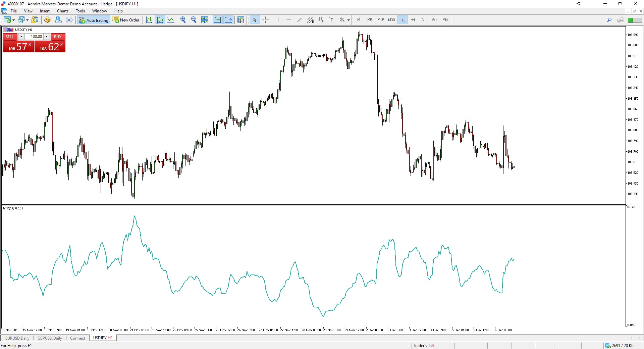Toggle chart auto scroll
Screen dimensions: 644x349
(218, 20)
